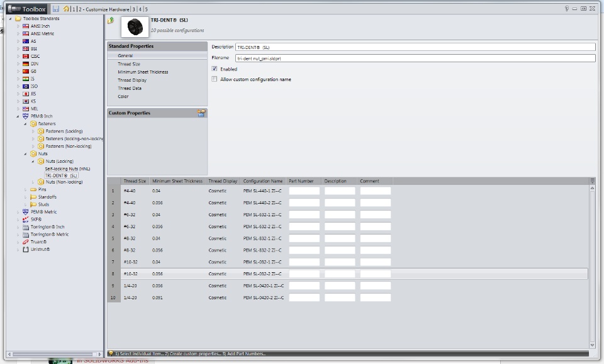Expand the MIL standard node

(18, 109)
